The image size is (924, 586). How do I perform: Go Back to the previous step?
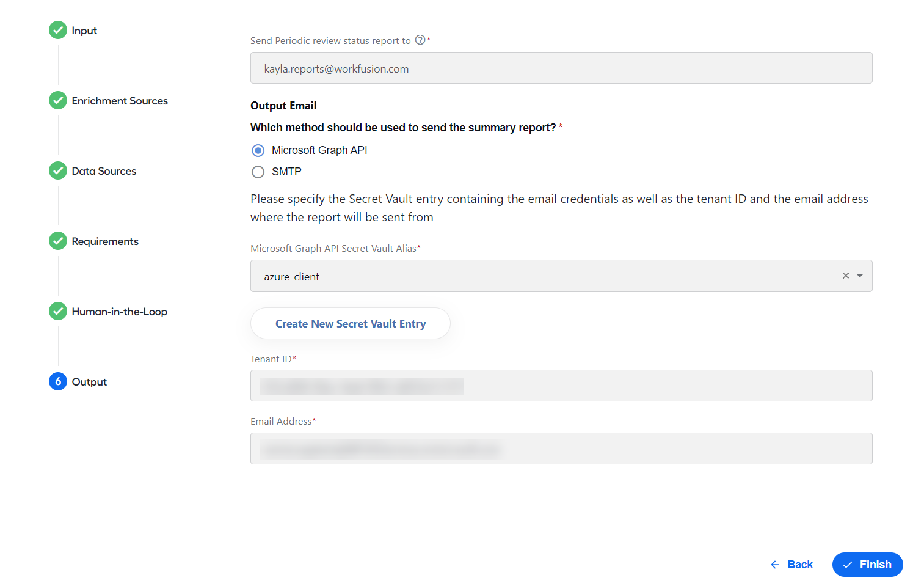792,565
